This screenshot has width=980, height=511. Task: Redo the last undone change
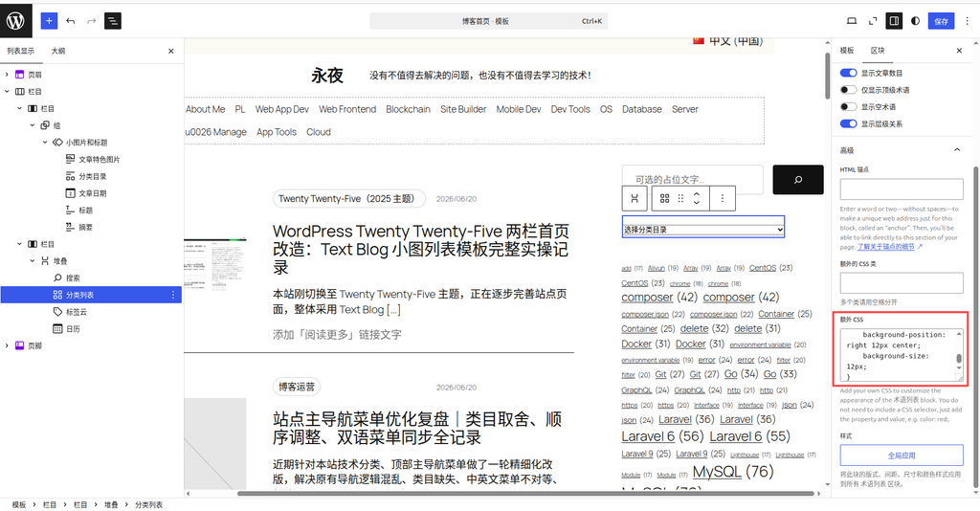point(91,21)
